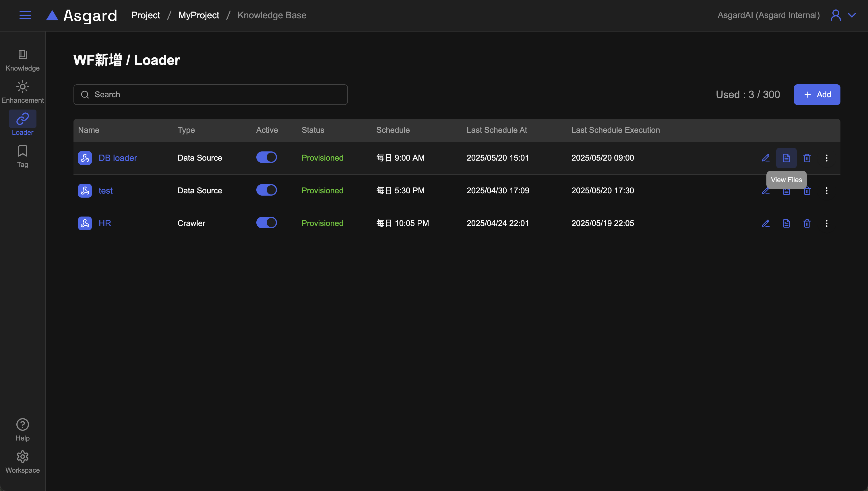The width and height of the screenshot is (868, 491).
Task: Open three-dot menu for HR row
Action: [826, 223]
